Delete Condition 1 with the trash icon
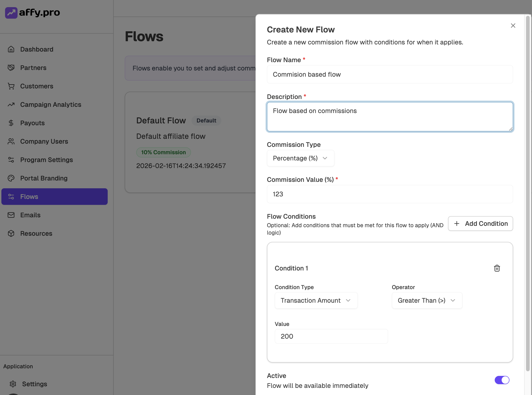 (497, 268)
